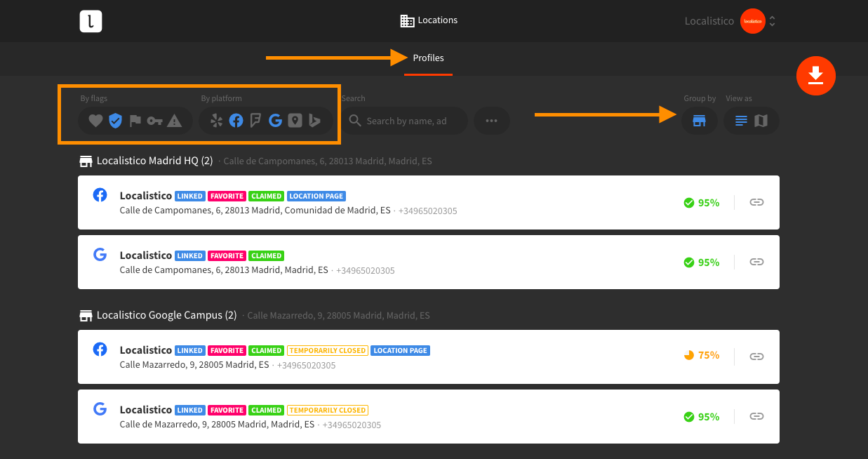Open the three-dots more filters button
Screen dimensions: 868x459
click(491, 121)
